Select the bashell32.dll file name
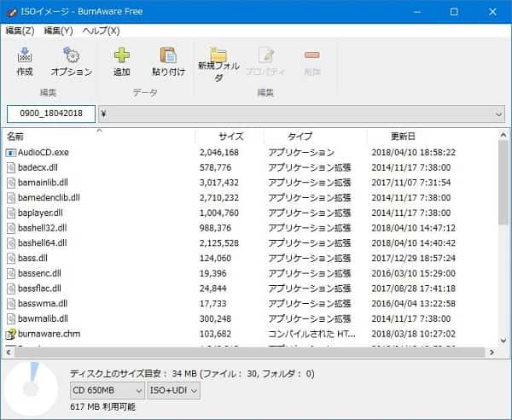The height and width of the screenshot is (420, 512). [43, 228]
